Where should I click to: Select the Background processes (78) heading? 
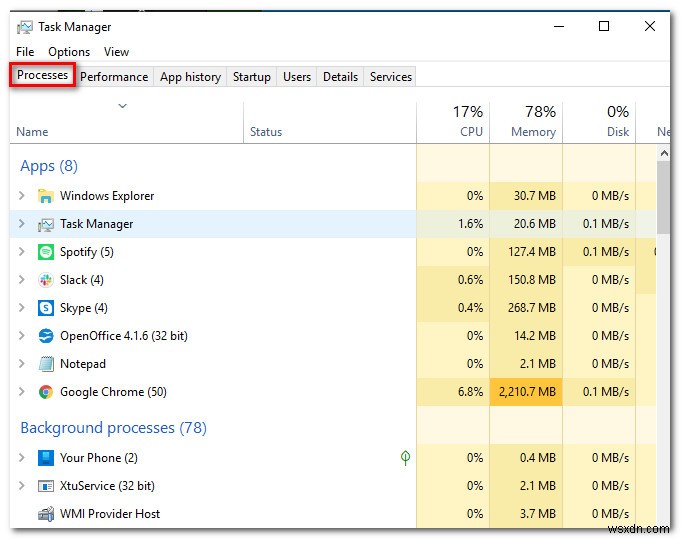(113, 428)
